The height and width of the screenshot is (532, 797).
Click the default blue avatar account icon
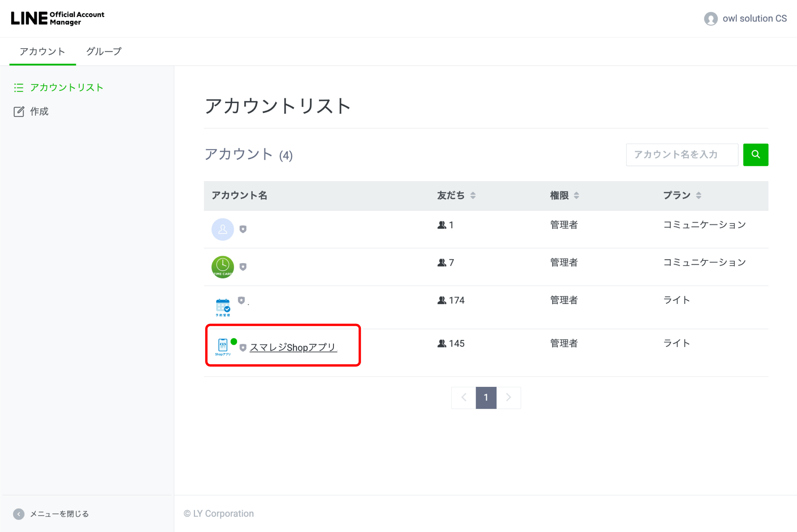[x=222, y=229]
